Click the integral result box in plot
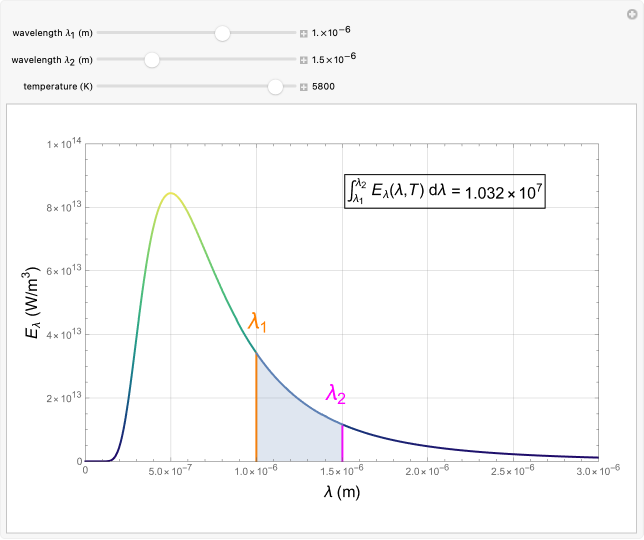The height and width of the screenshot is (540, 644). pos(444,190)
